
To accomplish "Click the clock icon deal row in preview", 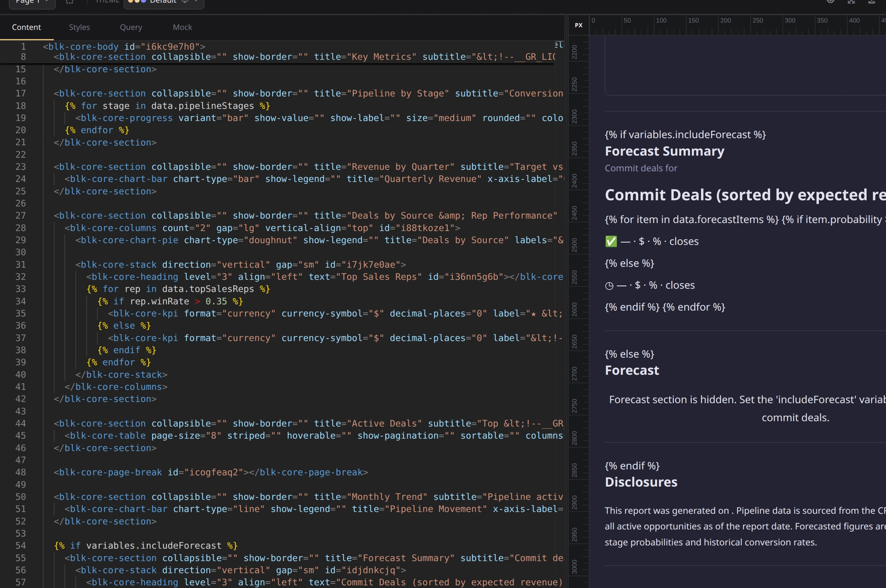I will click(x=650, y=285).
